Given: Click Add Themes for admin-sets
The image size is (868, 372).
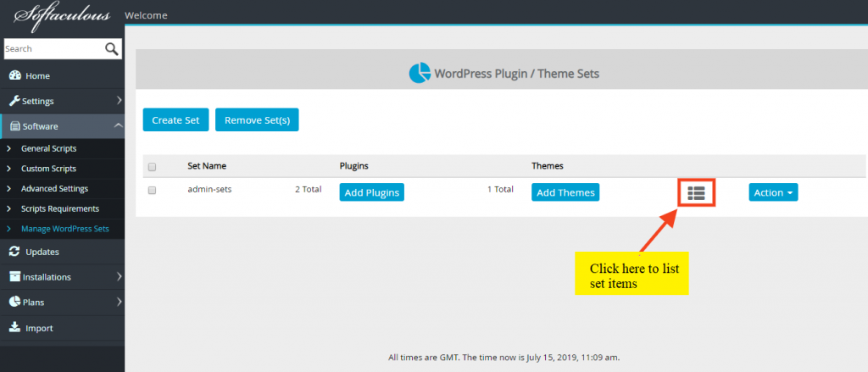Looking at the screenshot, I should 565,192.
